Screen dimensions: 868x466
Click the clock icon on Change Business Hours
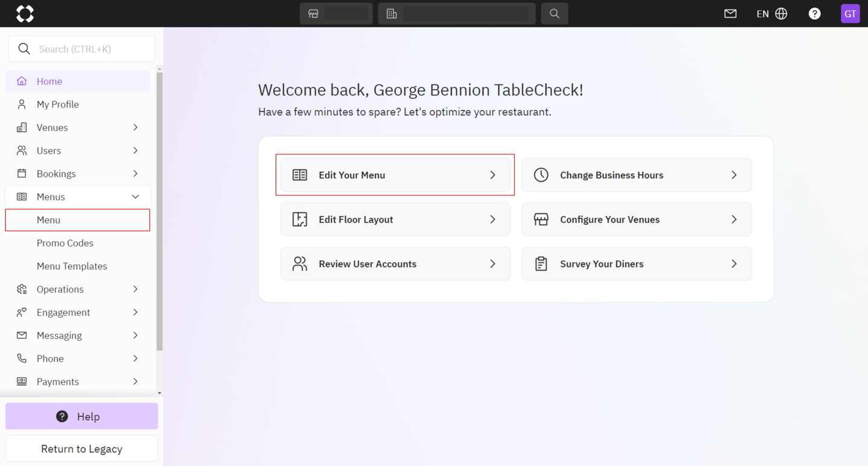click(x=541, y=175)
